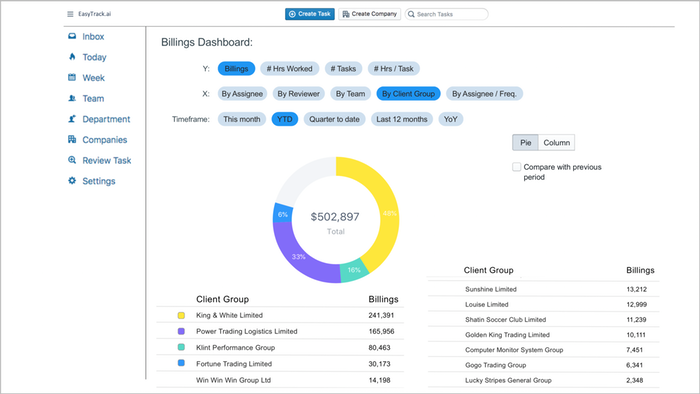Click the Review Task magnifier icon
This screenshot has height=394, width=700.
(72, 160)
